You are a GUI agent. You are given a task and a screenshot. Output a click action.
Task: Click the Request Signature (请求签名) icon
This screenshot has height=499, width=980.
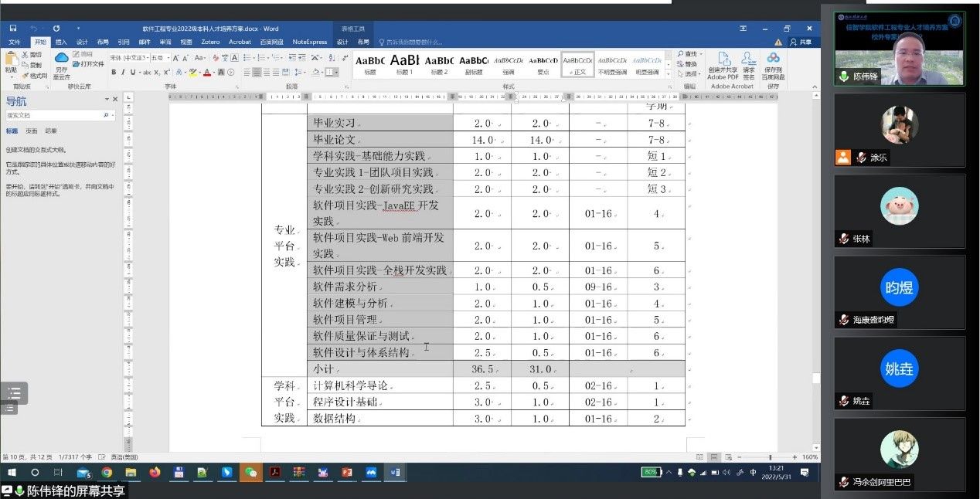point(748,66)
